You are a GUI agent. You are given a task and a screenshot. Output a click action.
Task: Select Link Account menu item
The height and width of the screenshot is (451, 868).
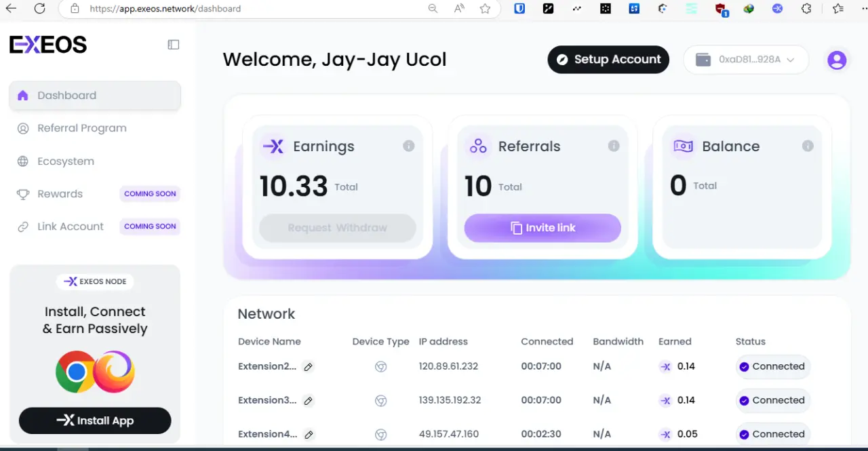tap(70, 227)
